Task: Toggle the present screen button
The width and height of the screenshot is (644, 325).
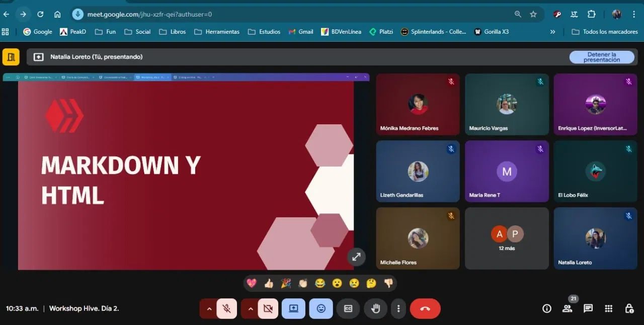Action: tap(293, 309)
